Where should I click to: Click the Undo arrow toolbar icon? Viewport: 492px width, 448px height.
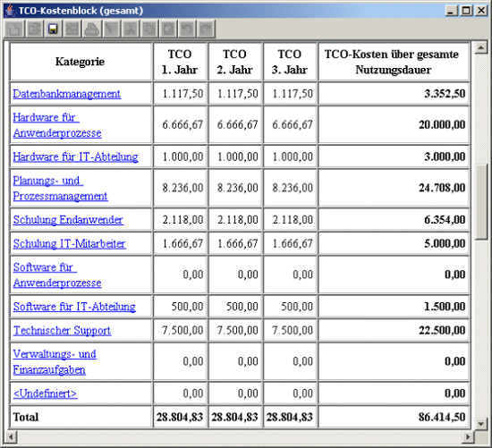[187, 29]
